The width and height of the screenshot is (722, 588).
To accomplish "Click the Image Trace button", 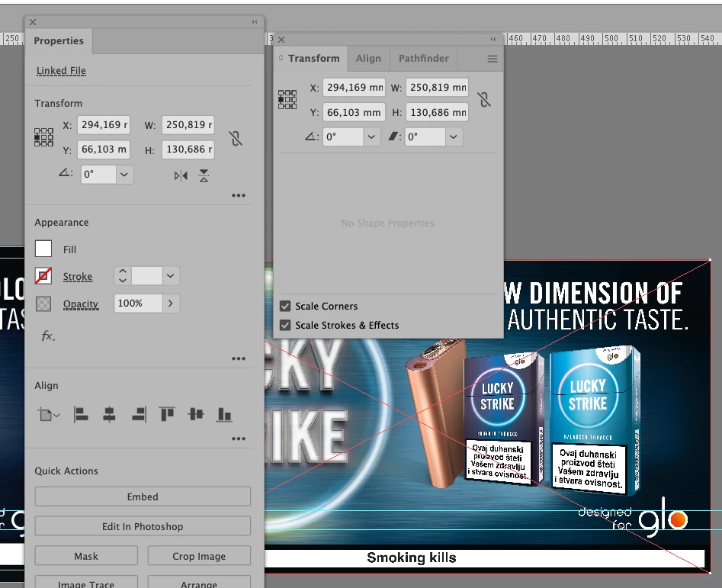I will point(86,583).
